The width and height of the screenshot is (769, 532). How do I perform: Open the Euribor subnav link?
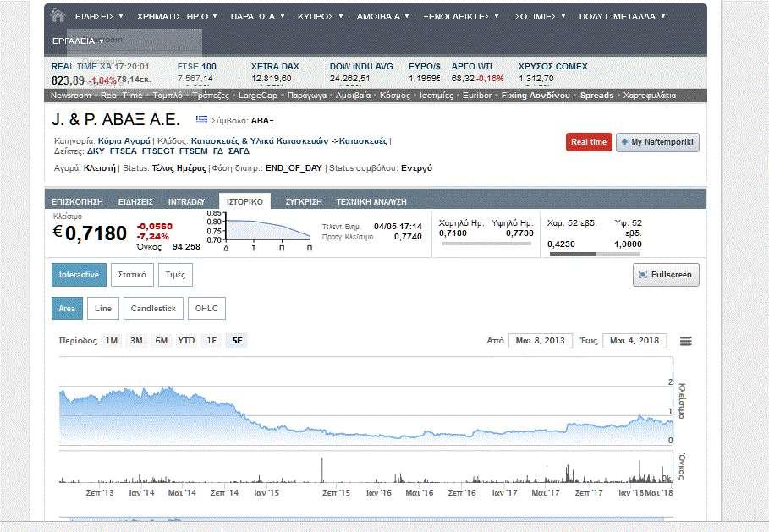pyautogui.click(x=476, y=96)
